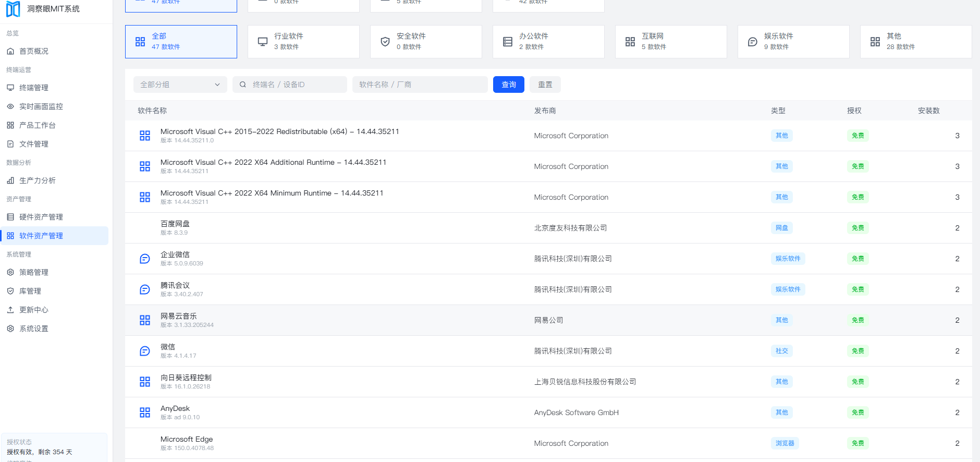Click the 系统设置 gear icon
The image size is (980, 462).
(x=10, y=329)
